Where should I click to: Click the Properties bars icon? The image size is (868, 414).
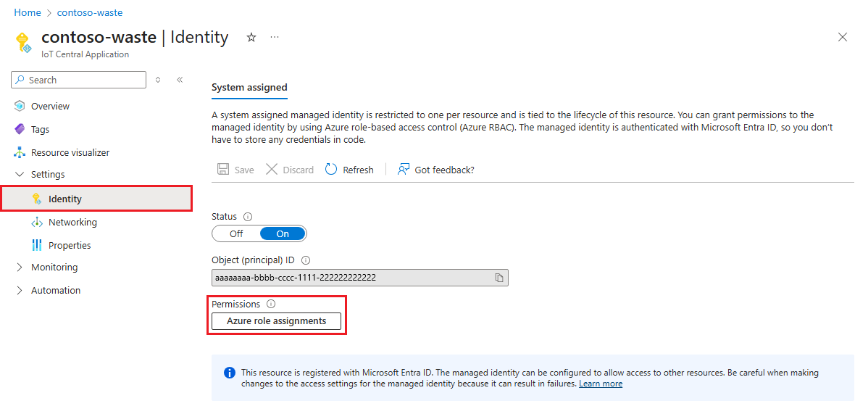tap(37, 245)
